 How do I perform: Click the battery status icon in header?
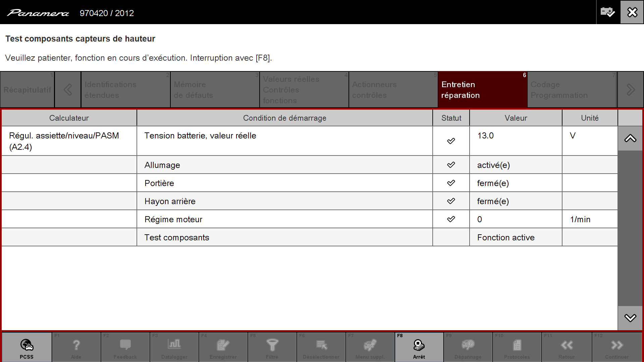(608, 12)
